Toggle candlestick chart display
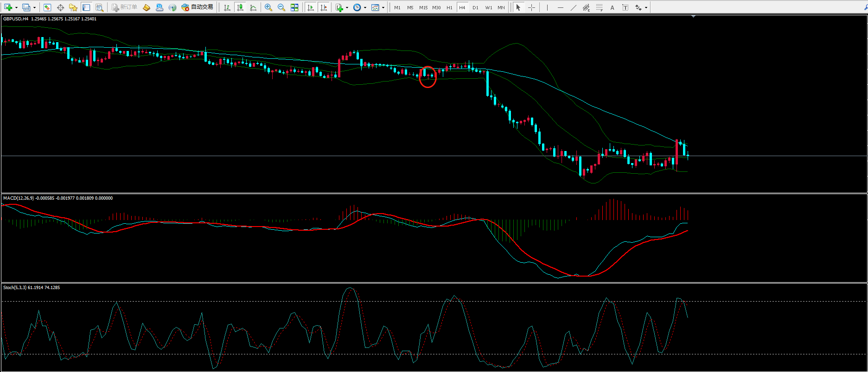The width and height of the screenshot is (868, 372). pos(240,7)
